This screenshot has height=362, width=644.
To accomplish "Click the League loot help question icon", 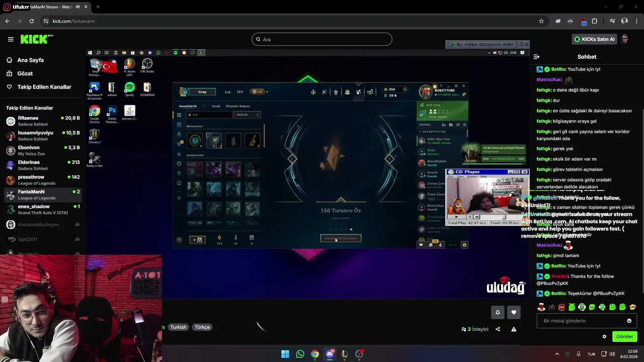I will tap(179, 240).
